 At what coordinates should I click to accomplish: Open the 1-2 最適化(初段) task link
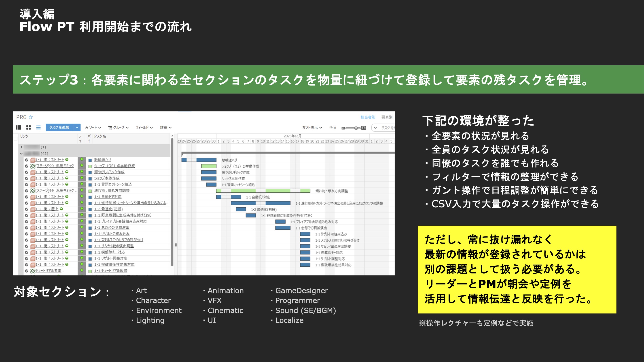108,209
